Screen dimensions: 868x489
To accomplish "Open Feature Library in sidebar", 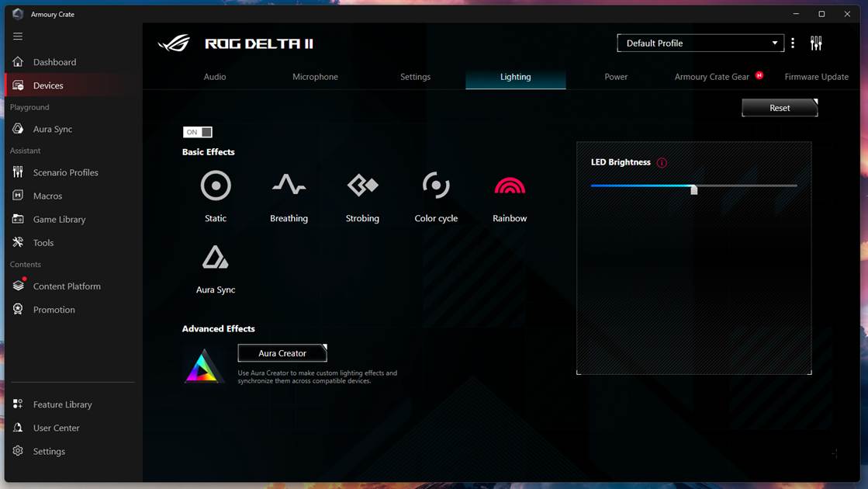I will point(72,404).
